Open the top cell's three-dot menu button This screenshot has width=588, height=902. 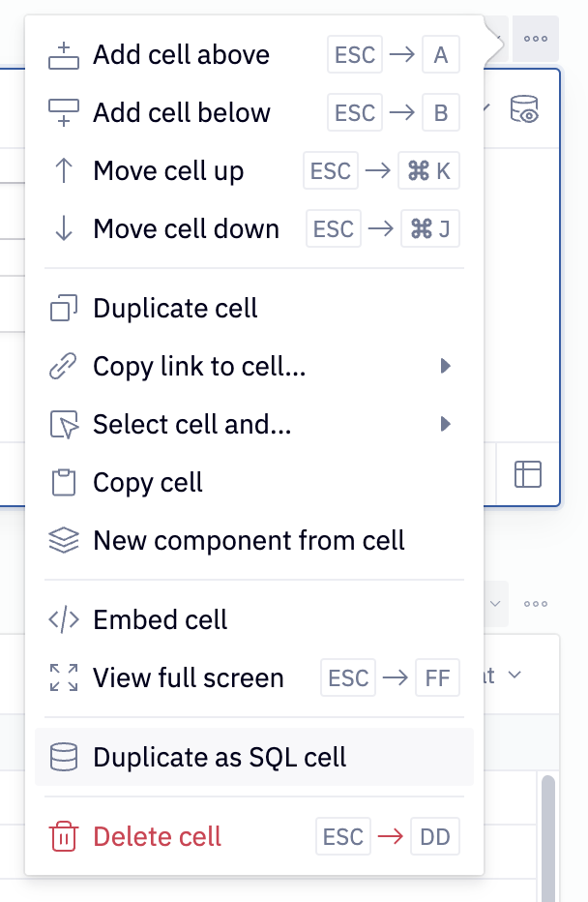point(536,39)
